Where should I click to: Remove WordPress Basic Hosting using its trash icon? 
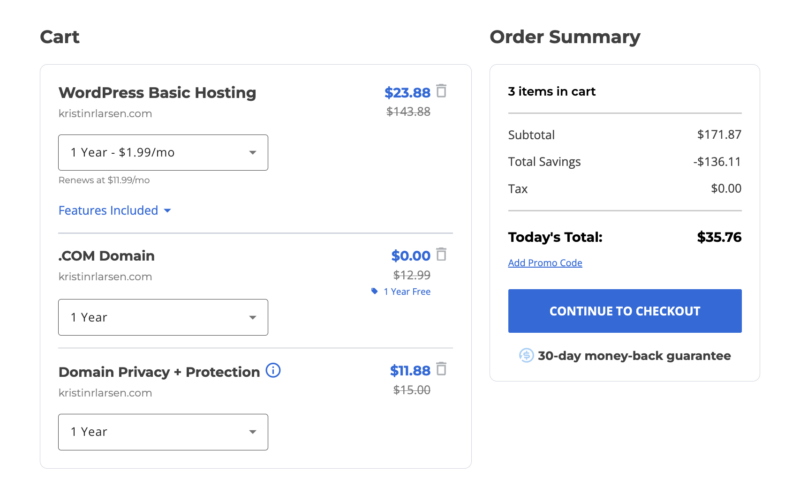tap(442, 91)
